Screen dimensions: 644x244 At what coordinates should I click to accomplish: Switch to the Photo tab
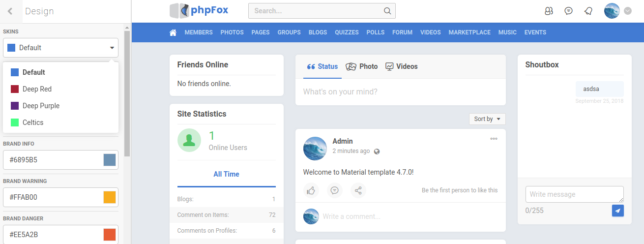point(362,66)
